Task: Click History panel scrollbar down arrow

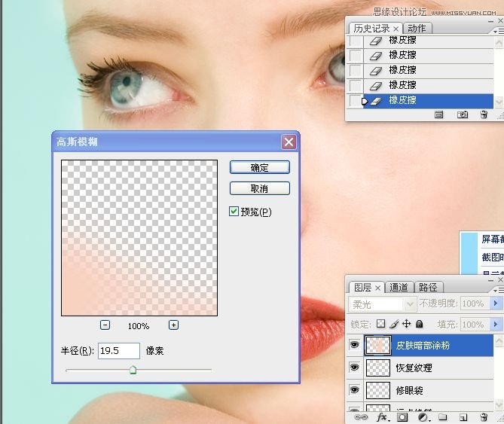Action: (499, 102)
